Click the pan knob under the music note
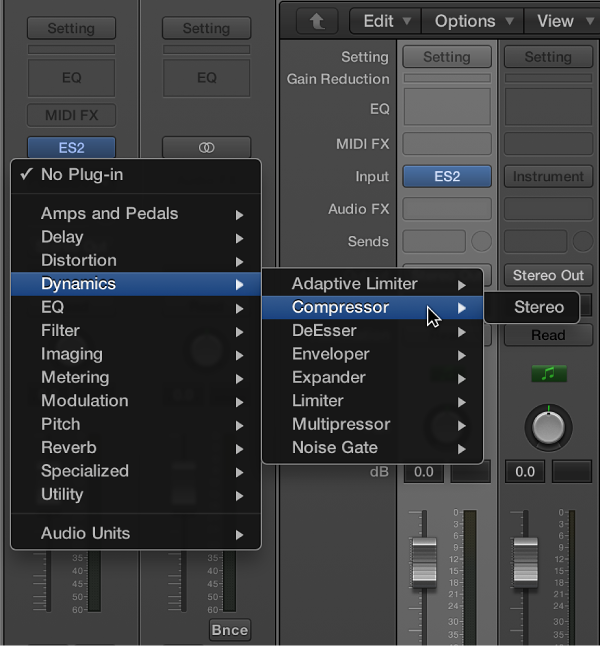 click(548, 427)
